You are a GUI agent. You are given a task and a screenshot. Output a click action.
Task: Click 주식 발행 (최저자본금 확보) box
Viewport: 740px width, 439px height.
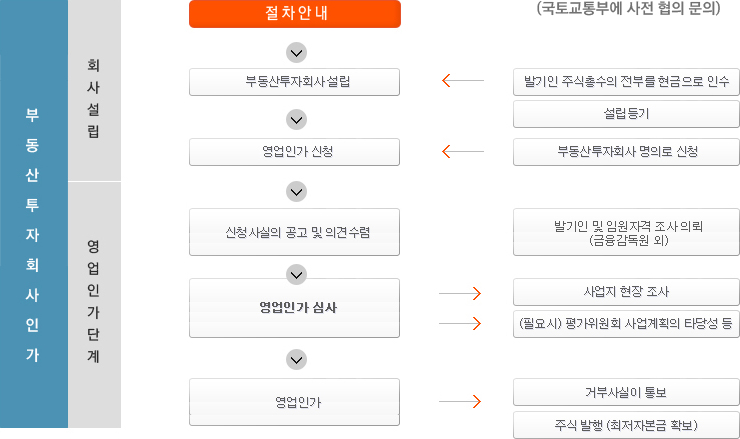coord(626,425)
